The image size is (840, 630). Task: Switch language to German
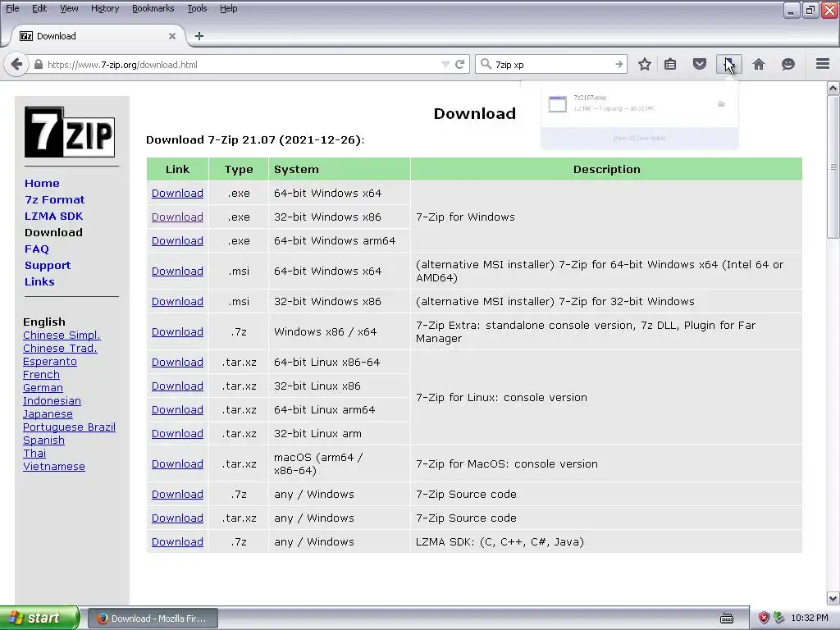43,388
